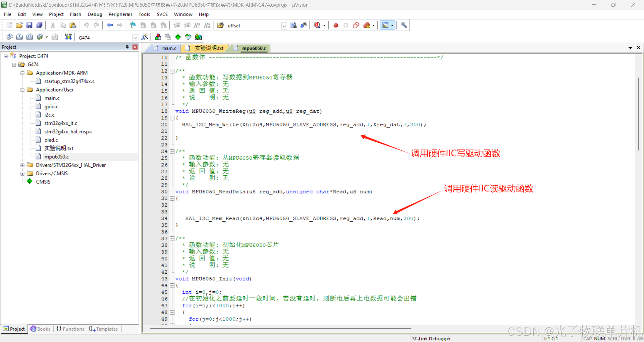This screenshot has height=342, width=644.
Task: Paste from clipboard using the Paste icon
Action: click(73, 25)
